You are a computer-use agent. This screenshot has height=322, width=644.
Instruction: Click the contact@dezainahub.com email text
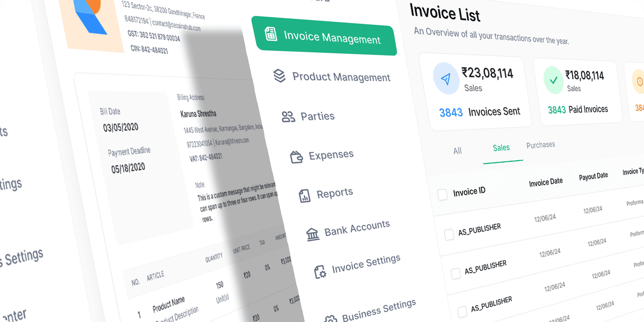[176, 25]
